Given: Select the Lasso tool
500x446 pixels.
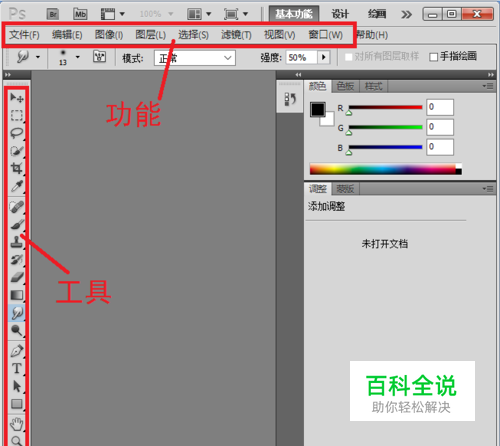Looking at the screenshot, I should pyautogui.click(x=17, y=133).
